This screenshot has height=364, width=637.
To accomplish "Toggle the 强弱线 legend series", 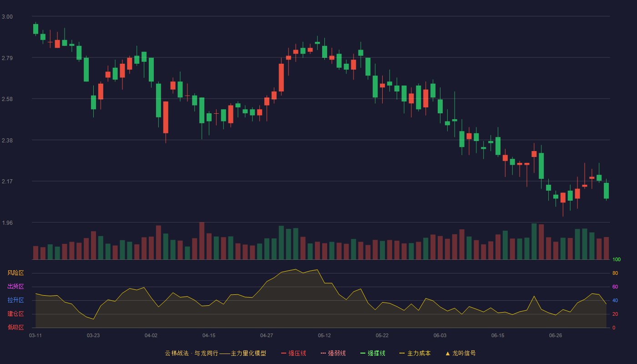I will click(333, 353).
